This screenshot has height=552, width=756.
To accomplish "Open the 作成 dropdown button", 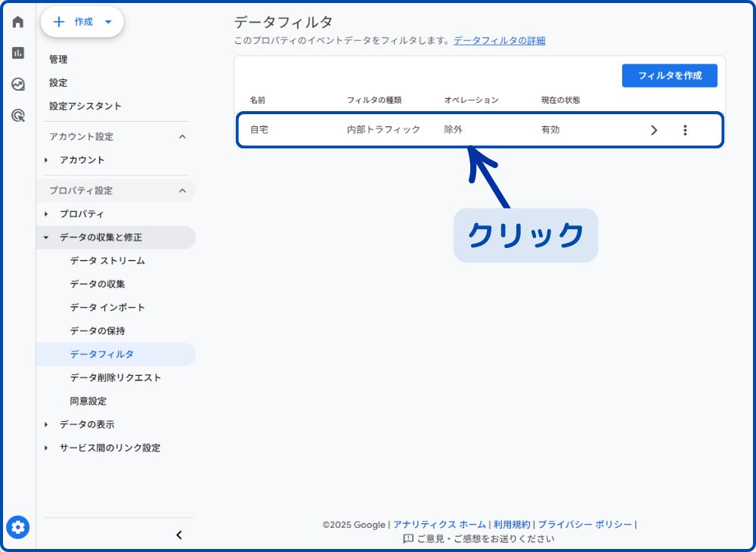I will [82, 22].
